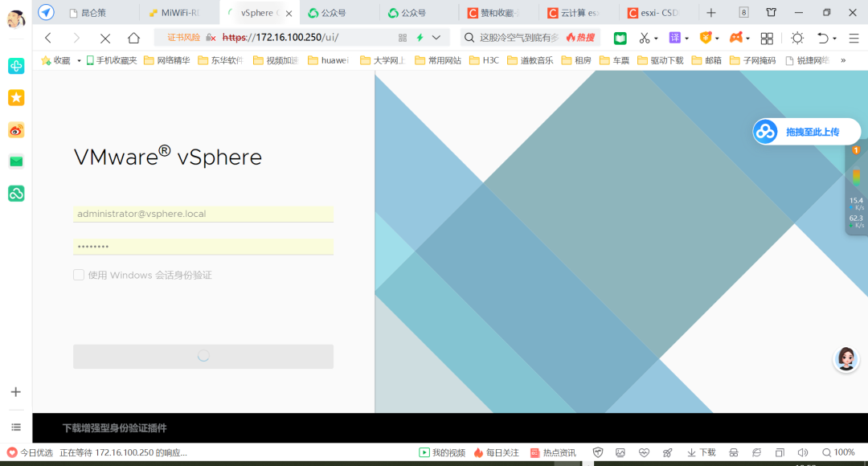Open the 驱动下载 bookmarks folder
Screen dimensions: 868x466
(661, 60)
